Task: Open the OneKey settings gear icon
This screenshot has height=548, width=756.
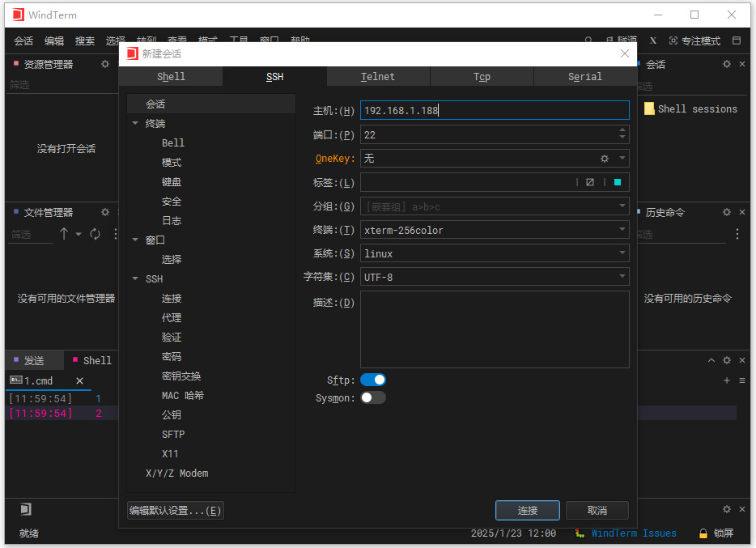Action: [604, 159]
